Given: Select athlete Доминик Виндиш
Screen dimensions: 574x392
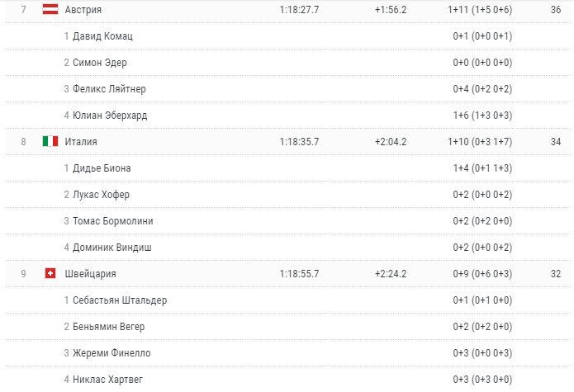Looking at the screenshot, I should [x=112, y=248].
